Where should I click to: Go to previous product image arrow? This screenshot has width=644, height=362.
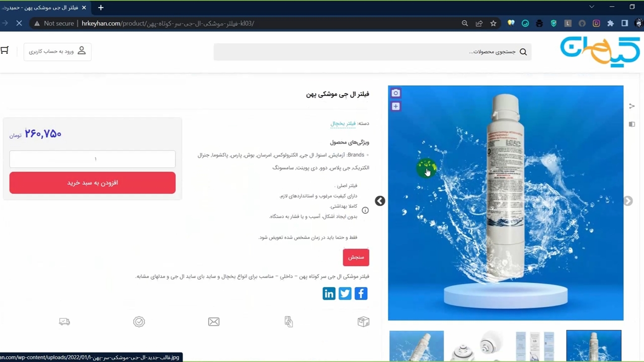coord(380,201)
